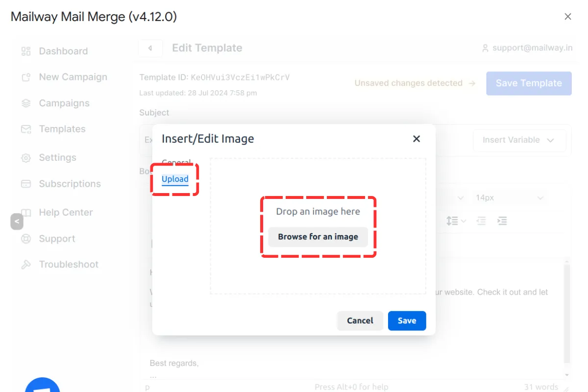Open Help Center via its book icon
The width and height of the screenshot is (588, 392).
(25, 212)
